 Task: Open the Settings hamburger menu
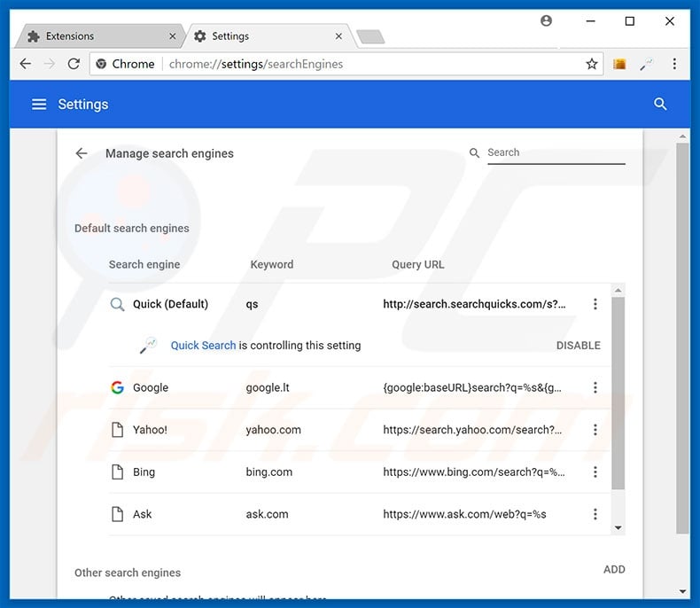(x=39, y=104)
